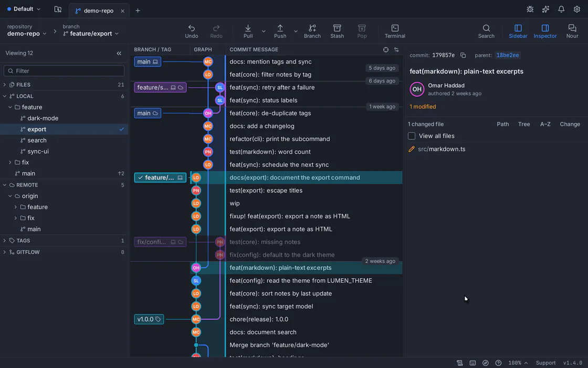
Task: Open the Pull options arrow
Action: 263,31
